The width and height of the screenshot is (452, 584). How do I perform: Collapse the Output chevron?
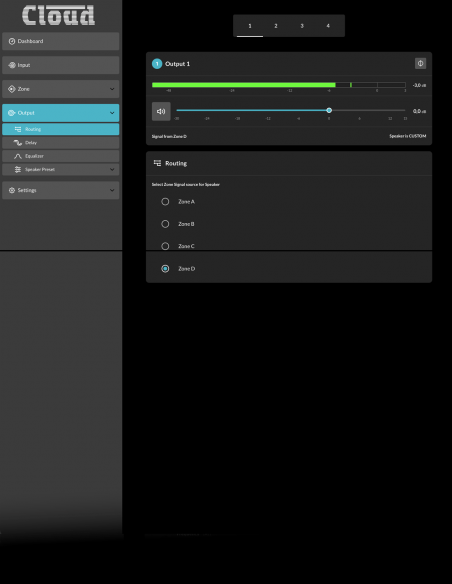point(112,113)
